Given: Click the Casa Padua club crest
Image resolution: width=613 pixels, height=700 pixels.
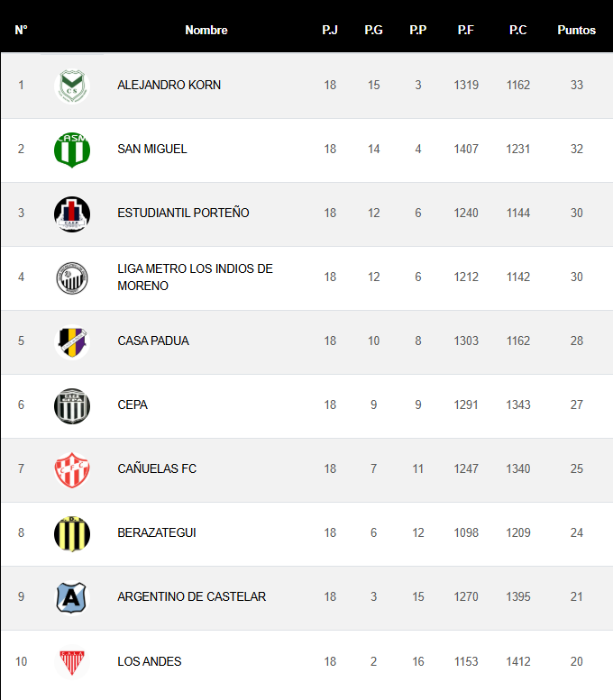Looking at the screenshot, I should coord(72,341).
